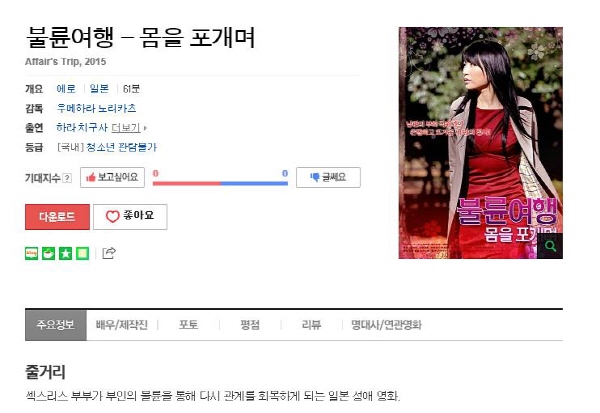Click the green cafe cup share icon
600x413 pixels.
(x=48, y=253)
